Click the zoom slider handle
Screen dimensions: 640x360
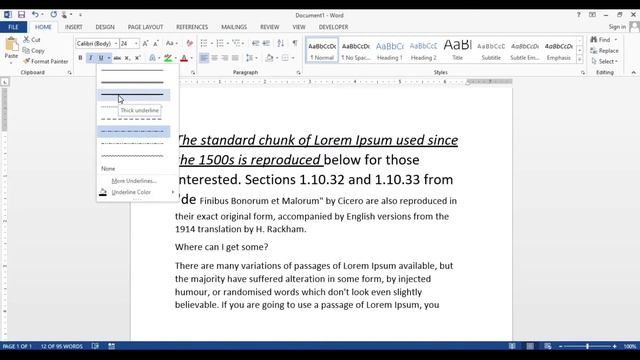click(587, 346)
